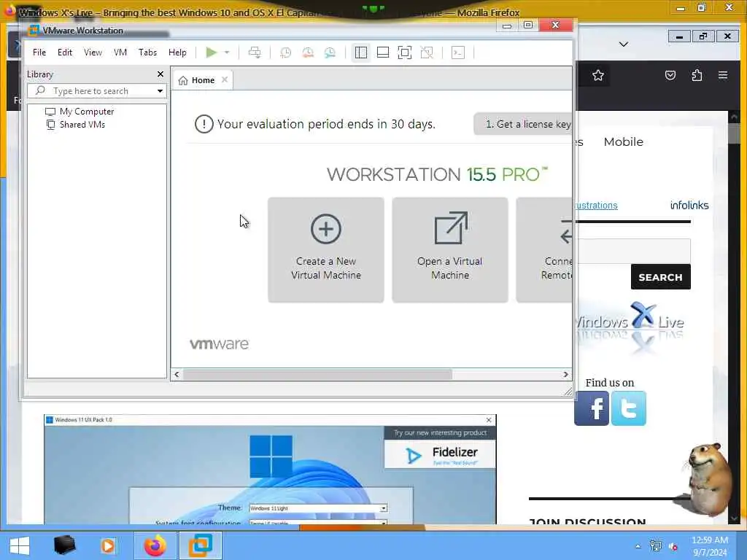Click the VMware Workstation taskbar icon
747x560 pixels.
[x=201, y=545]
